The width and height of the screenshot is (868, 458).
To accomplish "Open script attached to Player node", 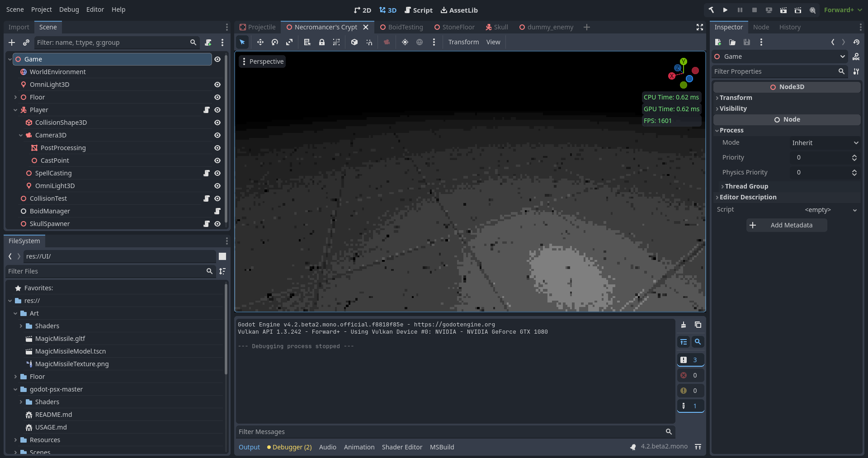I will pos(207,110).
